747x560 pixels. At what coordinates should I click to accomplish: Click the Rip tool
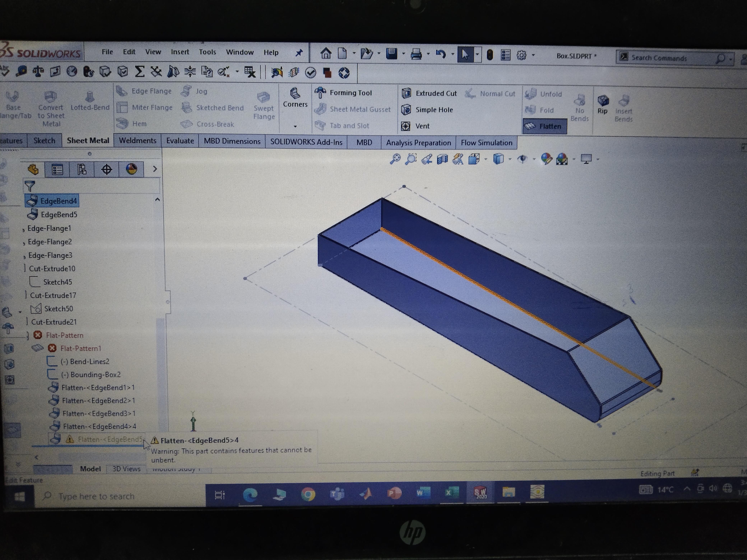click(603, 105)
